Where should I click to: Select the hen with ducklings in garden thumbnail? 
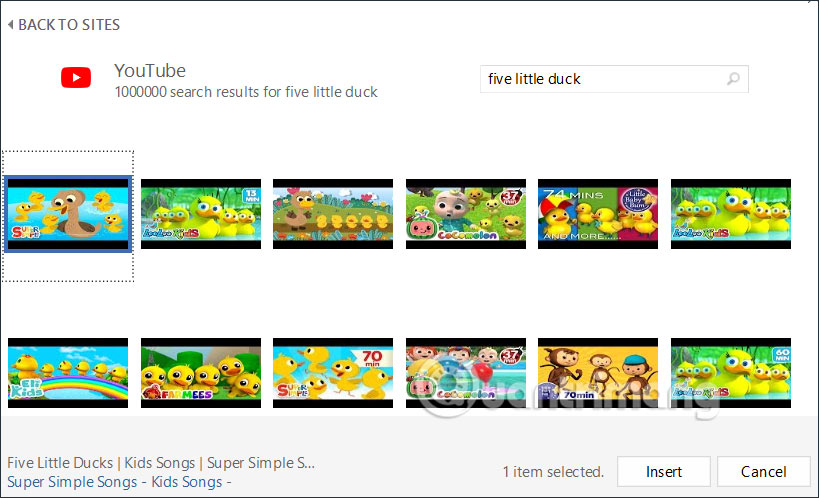click(x=333, y=214)
